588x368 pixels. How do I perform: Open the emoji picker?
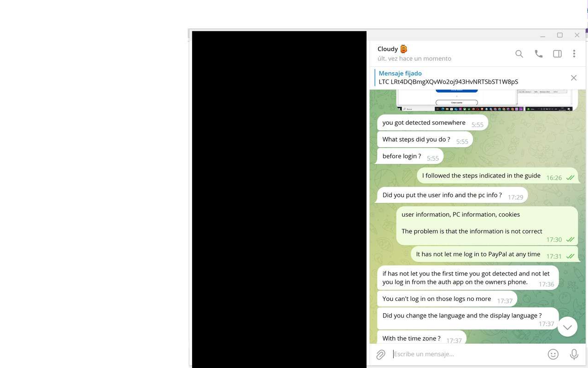[x=553, y=354]
